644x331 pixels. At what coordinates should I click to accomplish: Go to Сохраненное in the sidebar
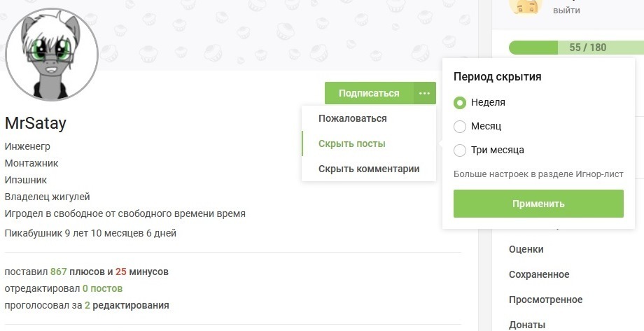click(x=539, y=274)
